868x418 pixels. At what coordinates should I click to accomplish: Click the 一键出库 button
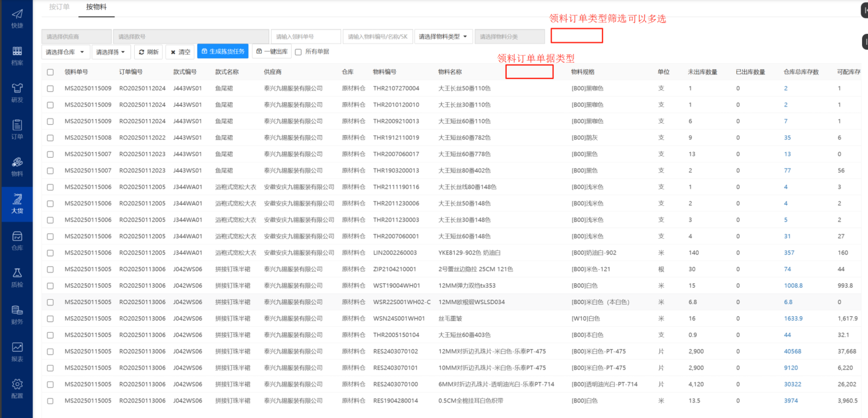[272, 52]
